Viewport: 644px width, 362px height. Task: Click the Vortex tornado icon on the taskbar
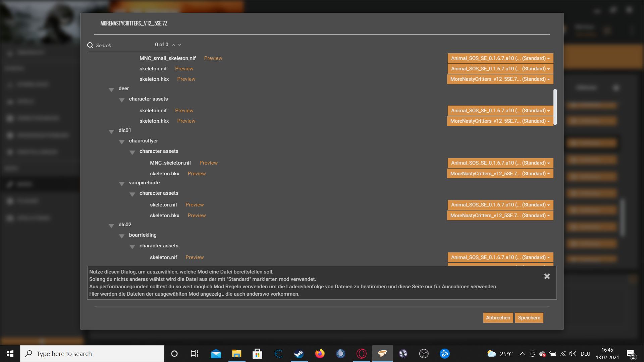[x=382, y=354]
